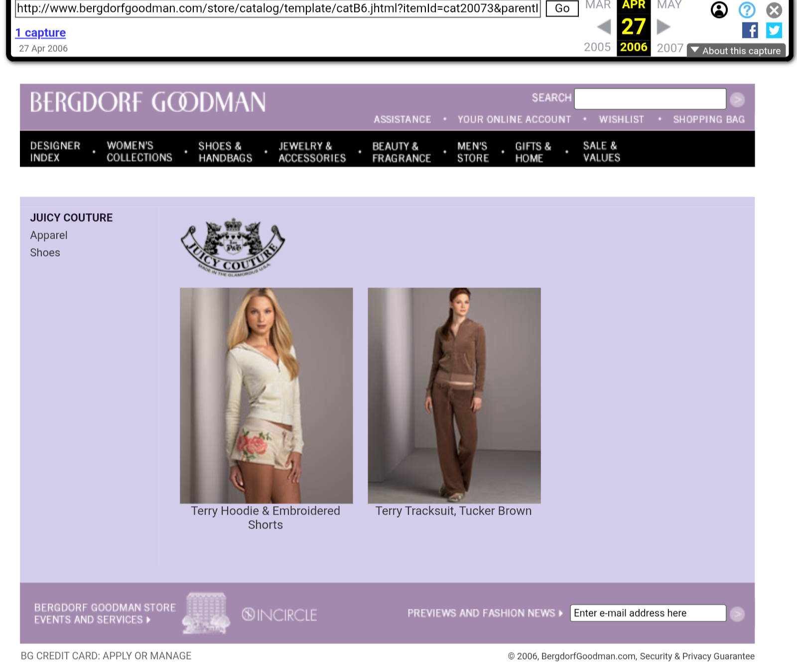Share capture on Facebook icon
Screen dimensions: 797x672
click(750, 30)
